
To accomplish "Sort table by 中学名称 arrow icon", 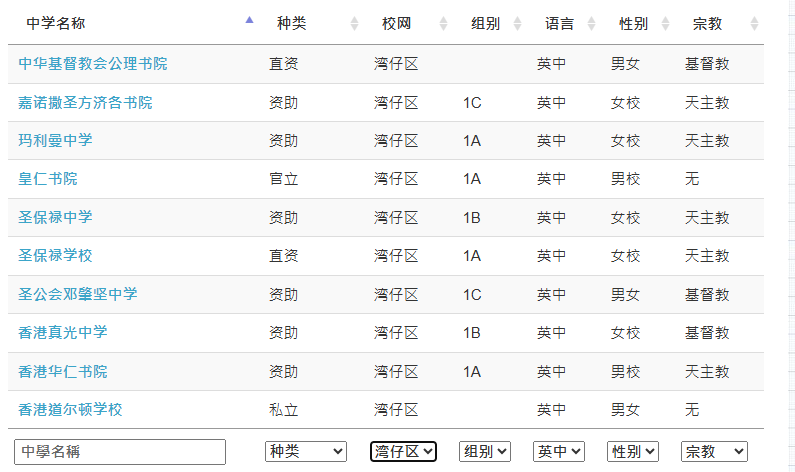I will (249, 20).
